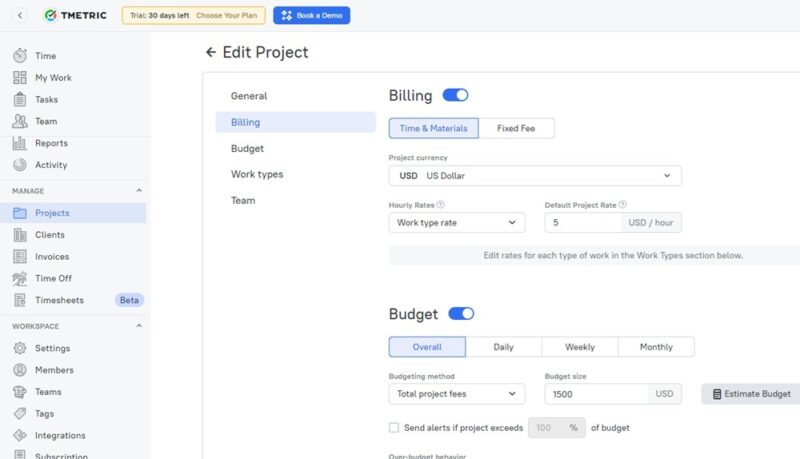800x459 pixels.
Task: Select the General section tab
Action: [x=295, y=96]
